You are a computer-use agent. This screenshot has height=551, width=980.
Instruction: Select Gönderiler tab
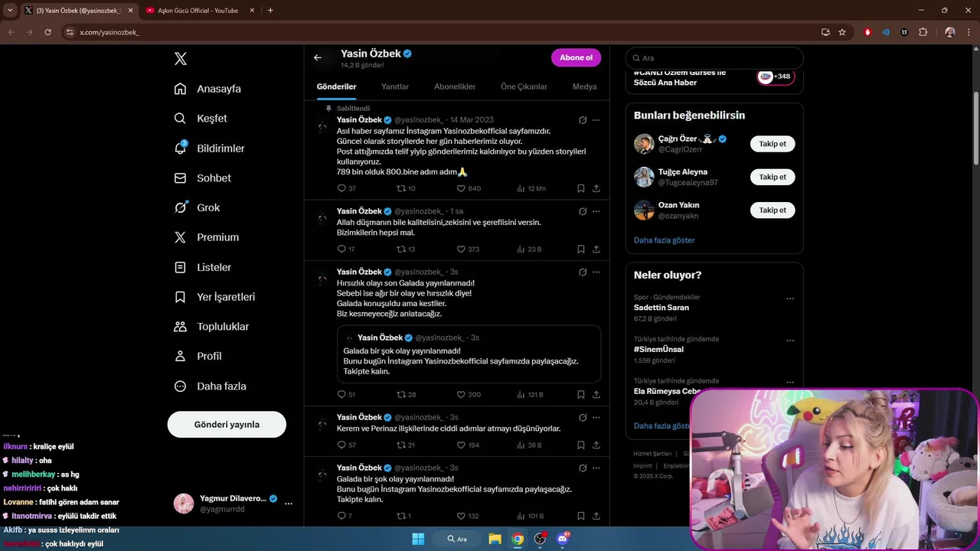[337, 86]
